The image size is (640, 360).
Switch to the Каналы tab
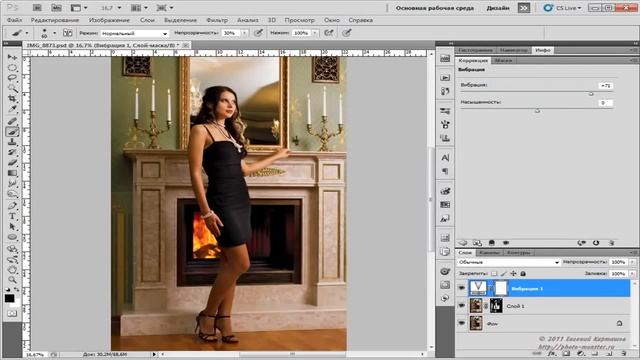489,253
